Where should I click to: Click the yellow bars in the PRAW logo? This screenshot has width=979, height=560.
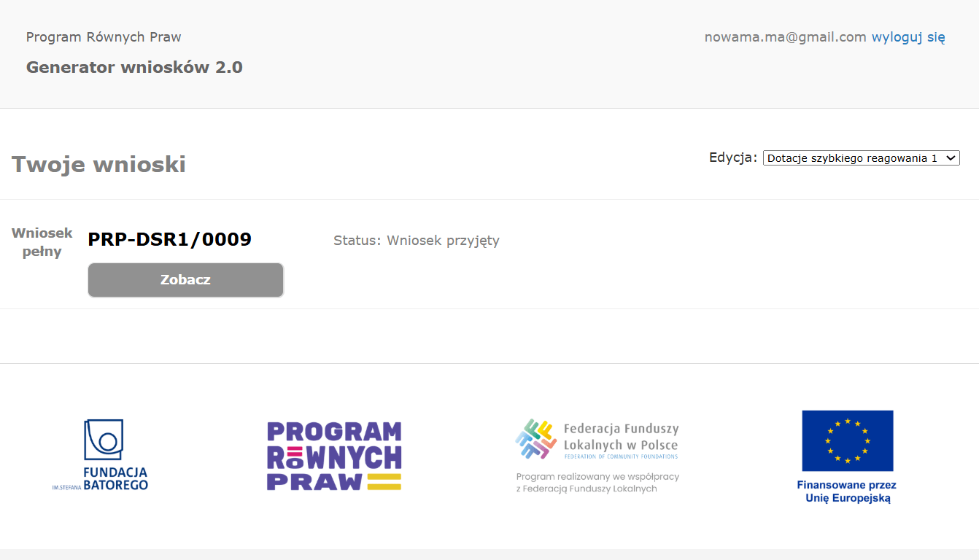384,481
